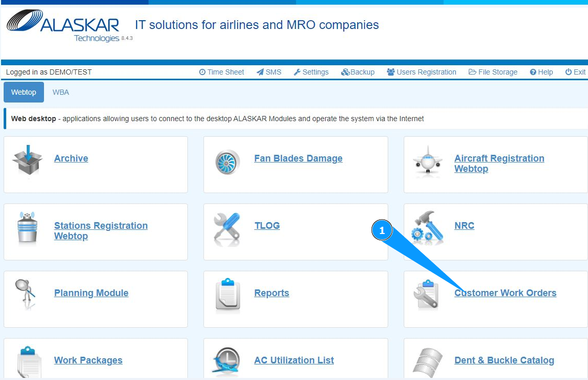The width and height of the screenshot is (588, 380).
Task: Click the TLOG wrench and screwdriver icon
Action: (227, 229)
